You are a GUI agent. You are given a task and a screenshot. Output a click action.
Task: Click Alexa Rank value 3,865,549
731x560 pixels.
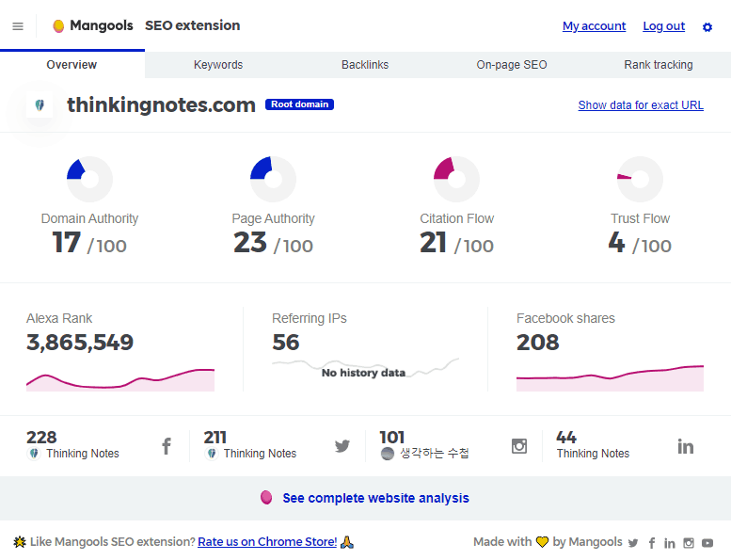coord(80,343)
